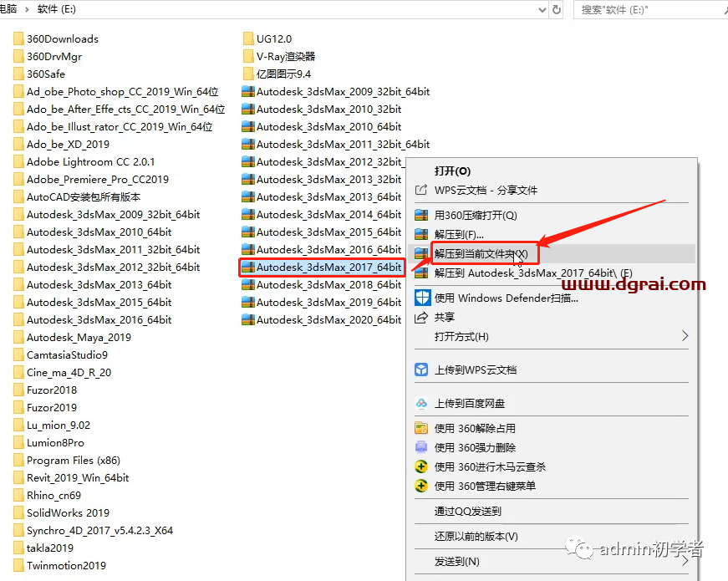Click the Autodesk_3dsMax_2020_64bit archive icon
This screenshot has width=728, height=581.
[x=248, y=320]
